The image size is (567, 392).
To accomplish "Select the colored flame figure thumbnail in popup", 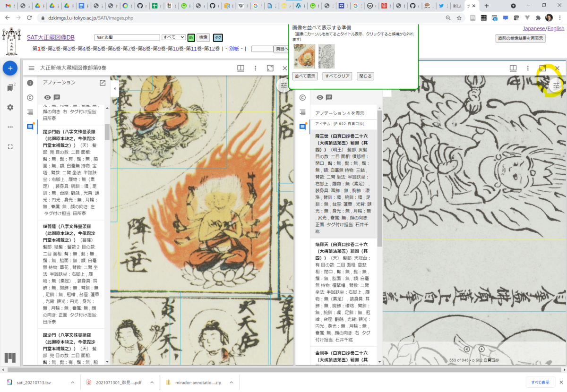I will pos(304,56).
